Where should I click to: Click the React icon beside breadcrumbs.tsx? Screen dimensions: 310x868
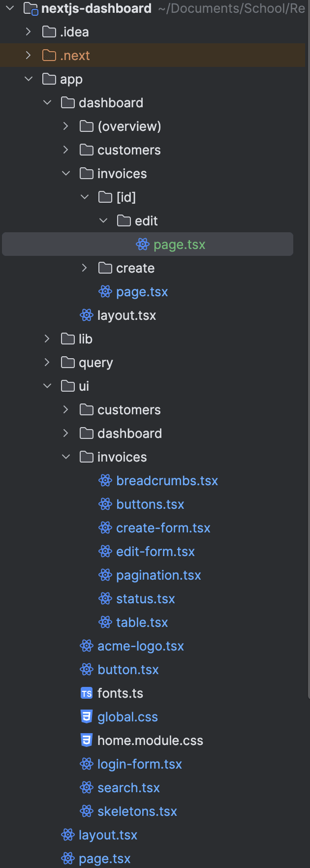(105, 480)
